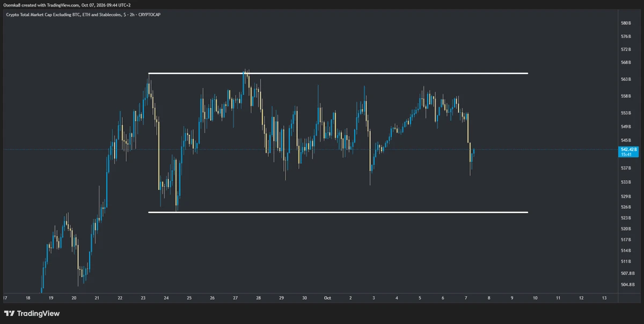This screenshot has width=644, height=324.
Task: Click the 568 B price axis label
Action: point(625,62)
